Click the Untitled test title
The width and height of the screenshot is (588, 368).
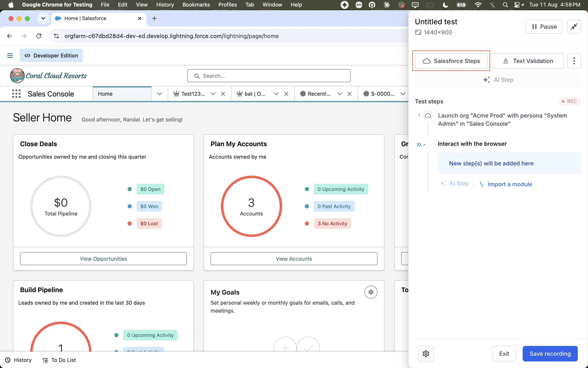point(436,22)
